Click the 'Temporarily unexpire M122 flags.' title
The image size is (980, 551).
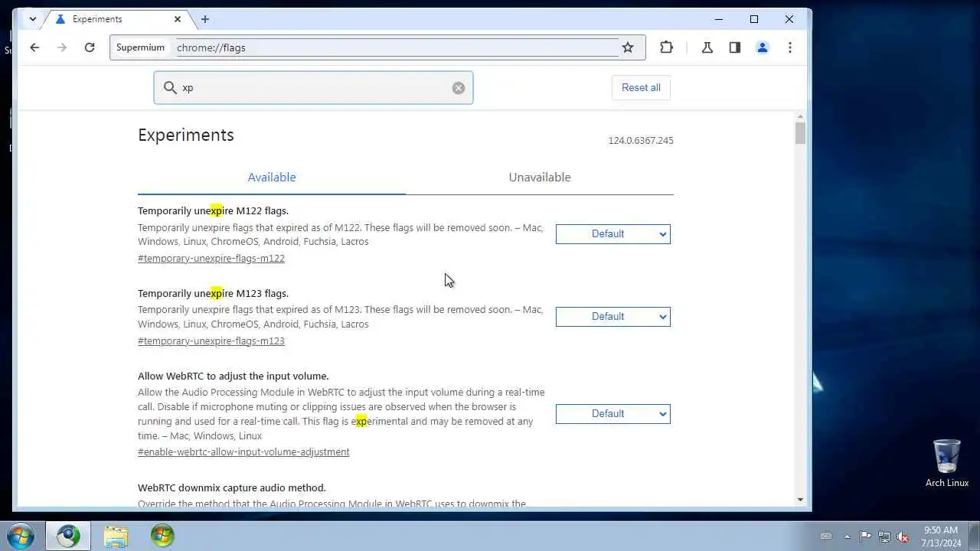coord(213,211)
